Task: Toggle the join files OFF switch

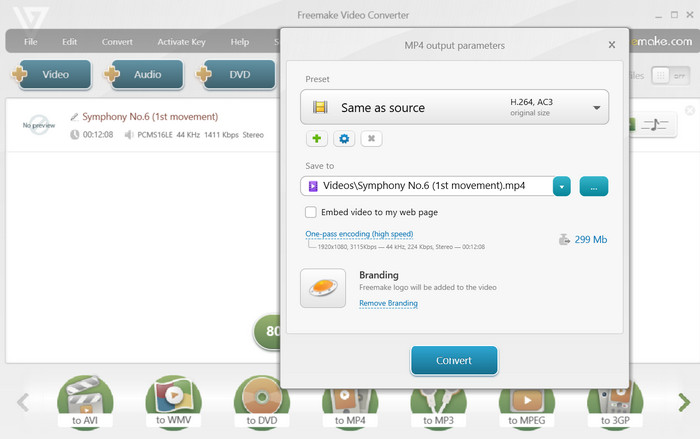Action: click(x=671, y=76)
